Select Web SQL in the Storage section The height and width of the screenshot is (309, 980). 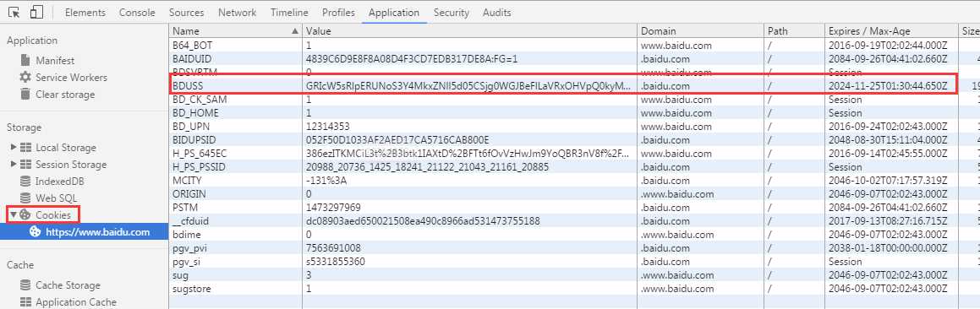(x=57, y=198)
